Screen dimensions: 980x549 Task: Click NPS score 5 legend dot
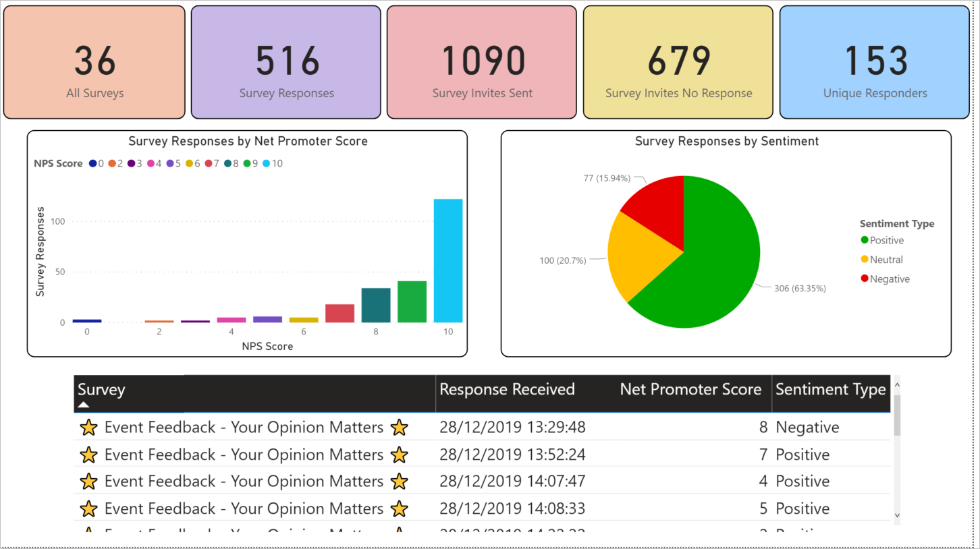[x=170, y=163]
